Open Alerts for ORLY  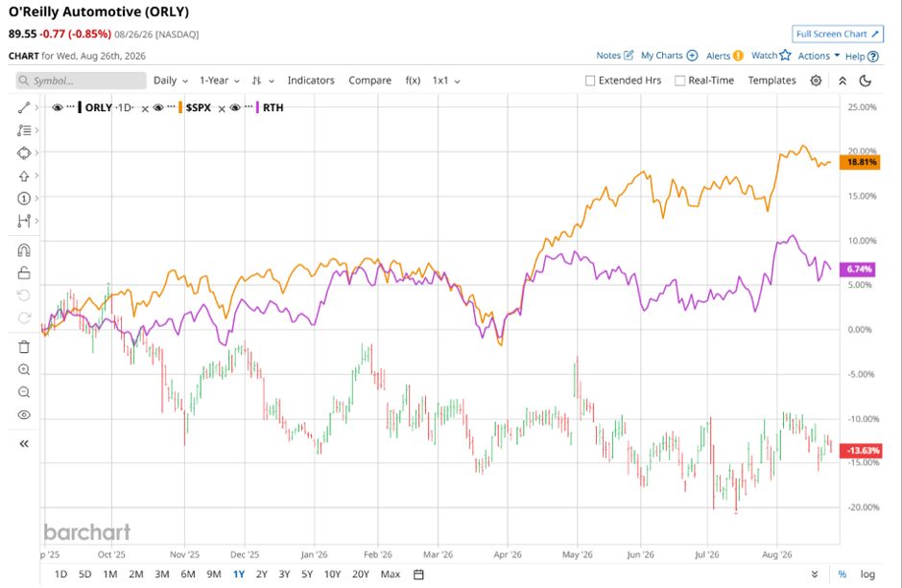coord(724,56)
